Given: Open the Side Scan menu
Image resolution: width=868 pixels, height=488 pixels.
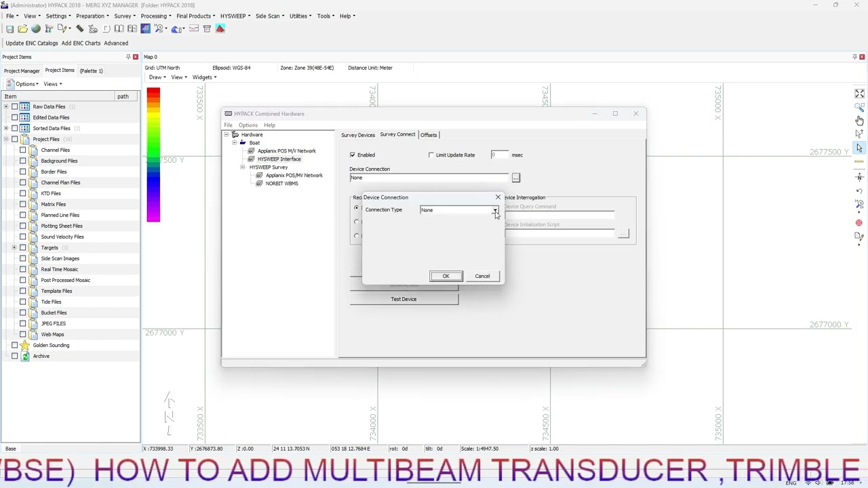Looking at the screenshot, I should click(x=270, y=16).
